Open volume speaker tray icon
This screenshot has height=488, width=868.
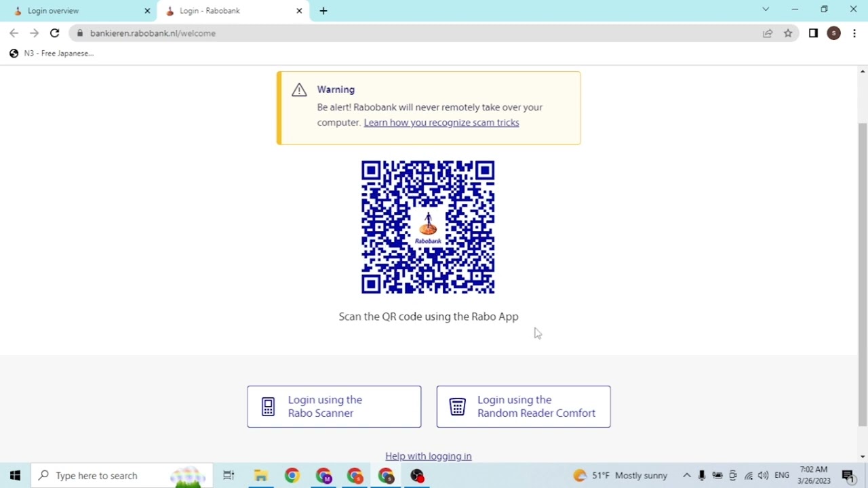click(764, 476)
